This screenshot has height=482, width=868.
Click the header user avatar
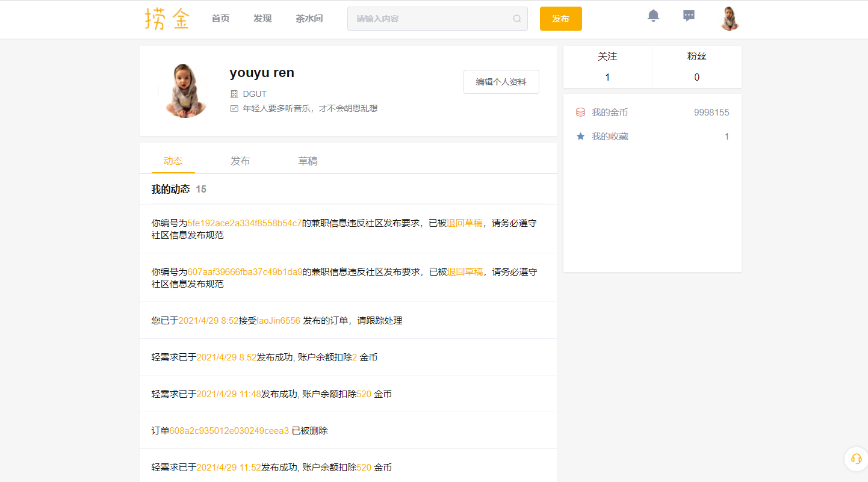(730, 19)
